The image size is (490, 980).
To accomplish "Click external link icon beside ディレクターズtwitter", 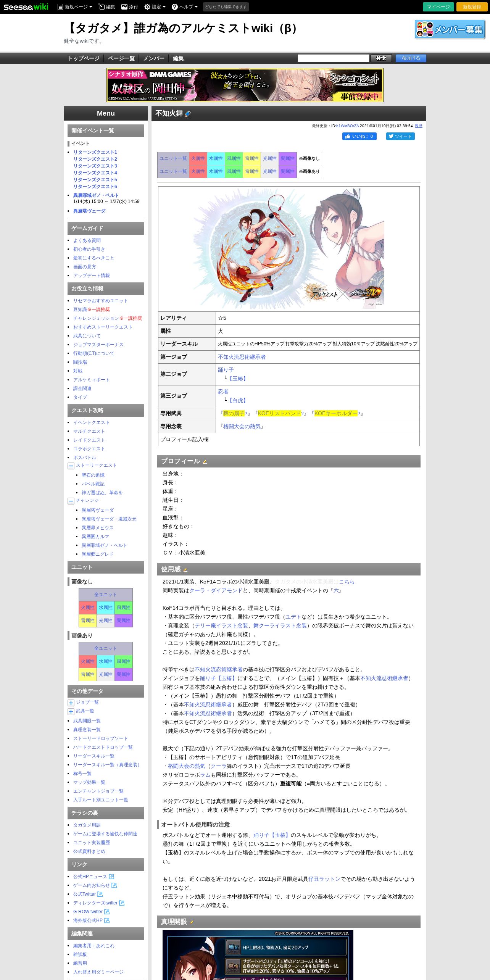I will tap(122, 903).
